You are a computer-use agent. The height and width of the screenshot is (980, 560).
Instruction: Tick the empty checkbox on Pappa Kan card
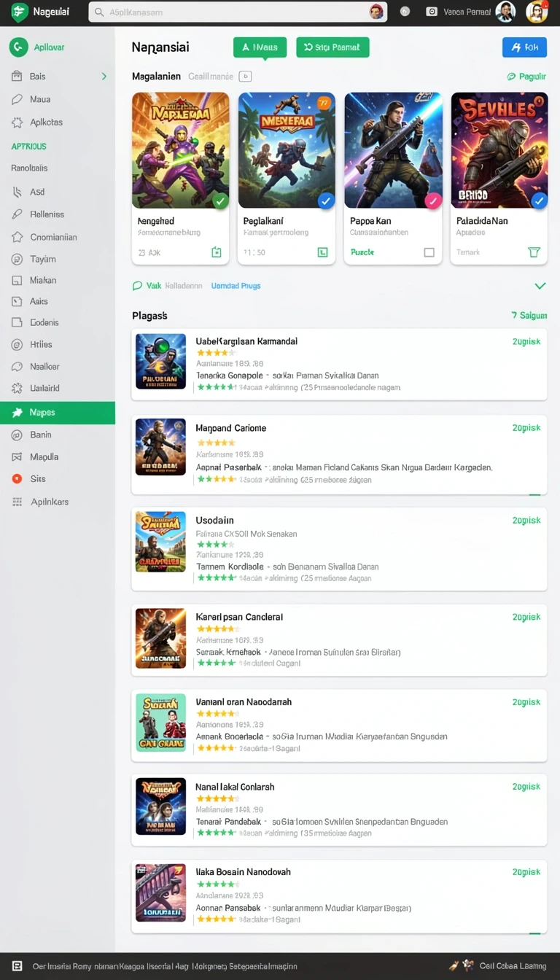click(x=429, y=252)
